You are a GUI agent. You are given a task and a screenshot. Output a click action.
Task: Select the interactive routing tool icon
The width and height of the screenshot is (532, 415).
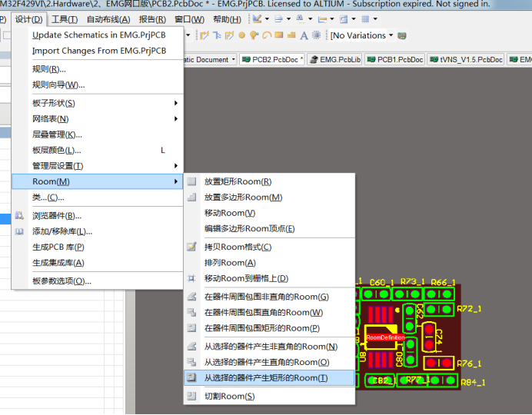coord(204,35)
